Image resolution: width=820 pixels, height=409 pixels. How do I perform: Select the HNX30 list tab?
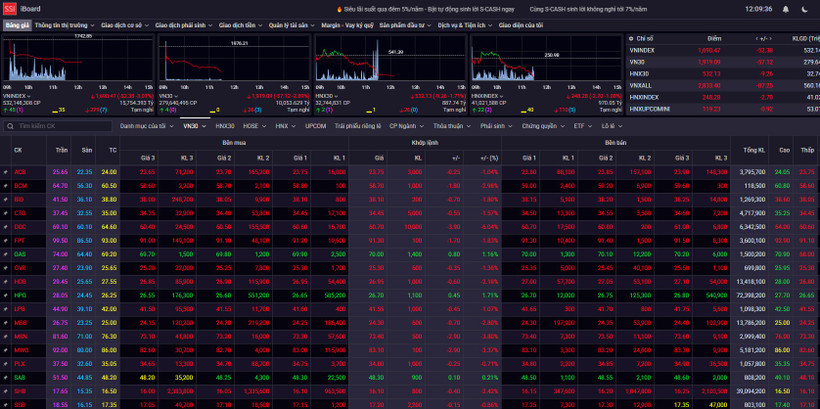click(224, 127)
